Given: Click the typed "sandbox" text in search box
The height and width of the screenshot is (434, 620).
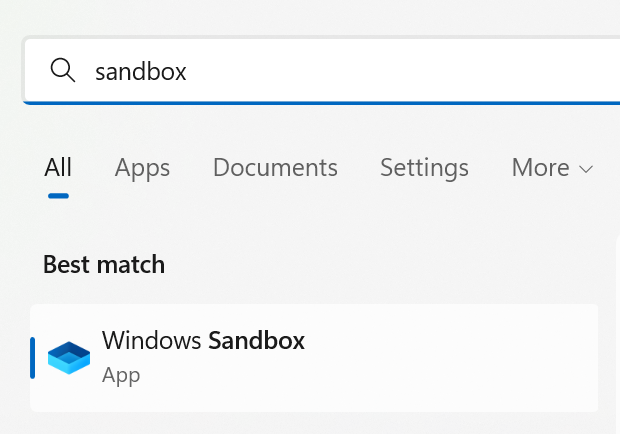Looking at the screenshot, I should point(140,71).
